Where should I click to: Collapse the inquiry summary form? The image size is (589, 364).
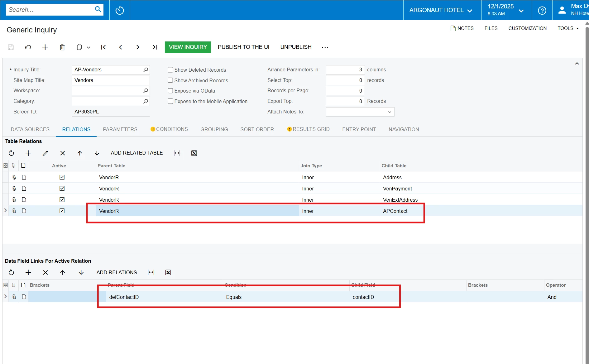coord(577,64)
